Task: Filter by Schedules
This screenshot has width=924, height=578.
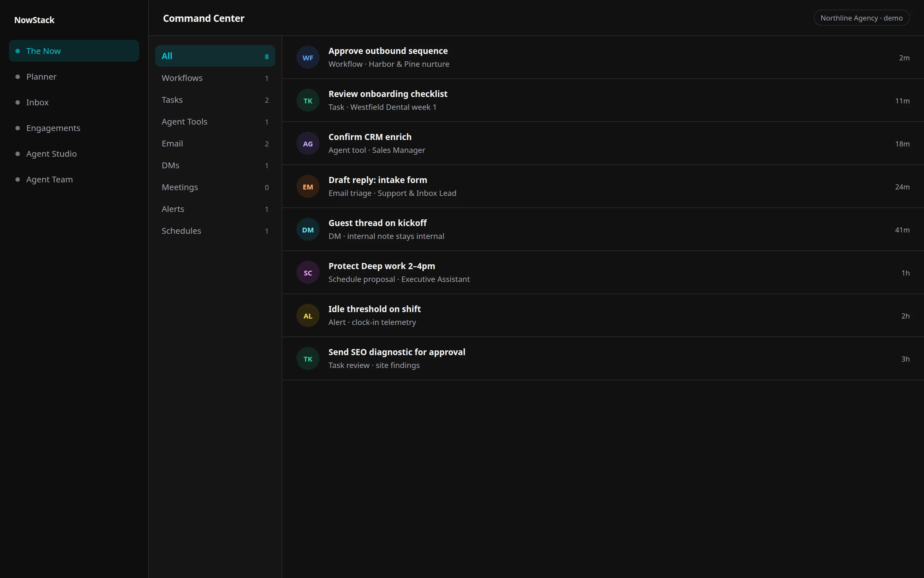Action: (215, 231)
